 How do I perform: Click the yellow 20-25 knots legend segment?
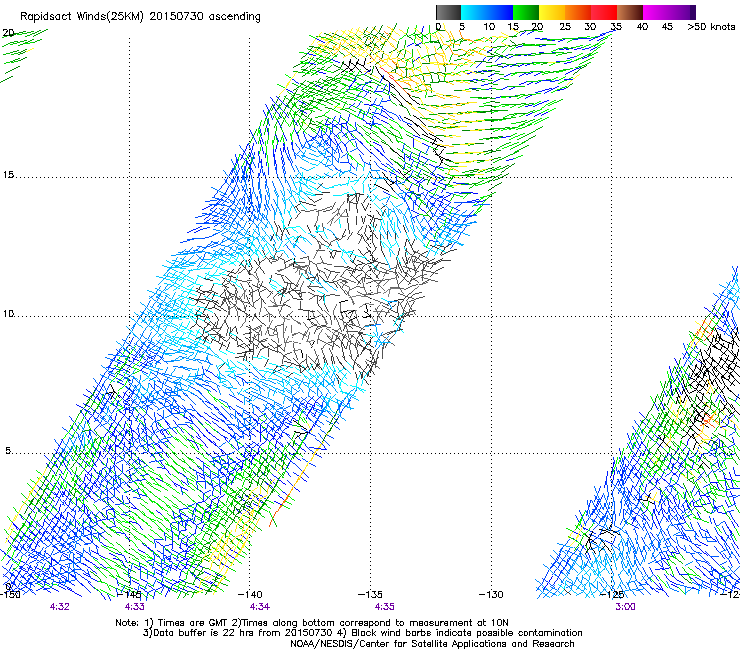(552, 12)
